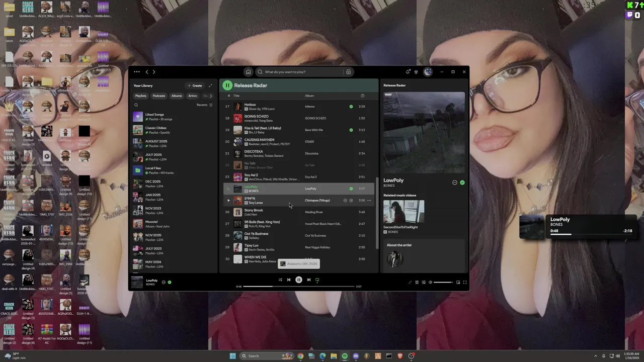Open more options for S*M*N
The height and width of the screenshot is (362, 644).
coord(369,200)
